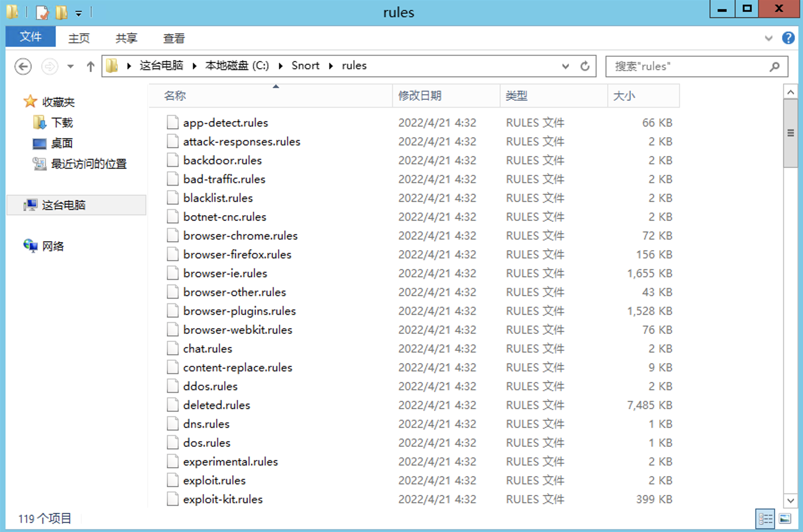
Task: Switch to the 共享 ribbon tab
Action: click(127, 38)
